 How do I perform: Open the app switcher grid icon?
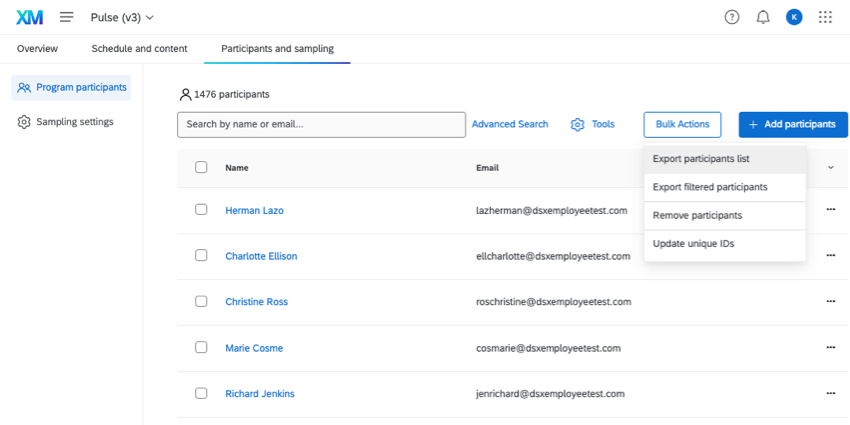coord(825,17)
